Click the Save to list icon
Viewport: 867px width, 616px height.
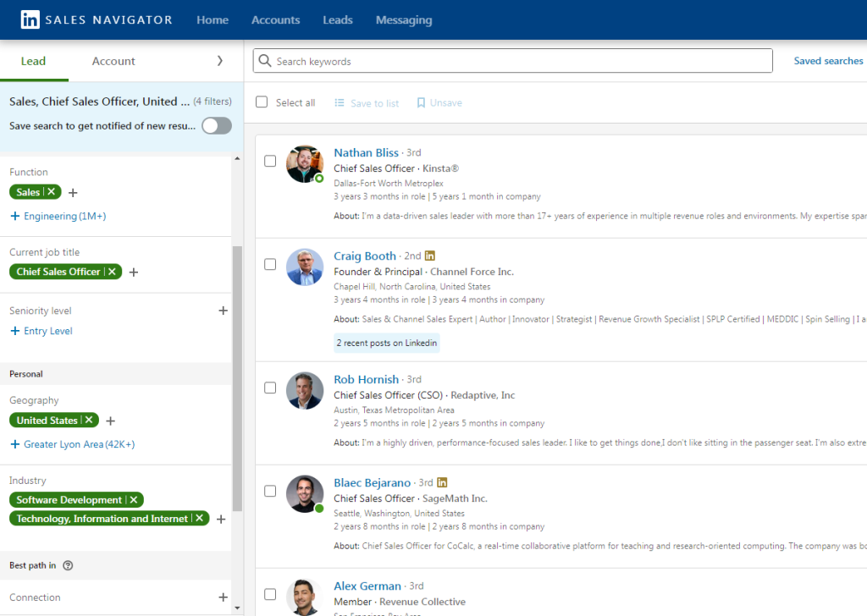click(x=340, y=103)
